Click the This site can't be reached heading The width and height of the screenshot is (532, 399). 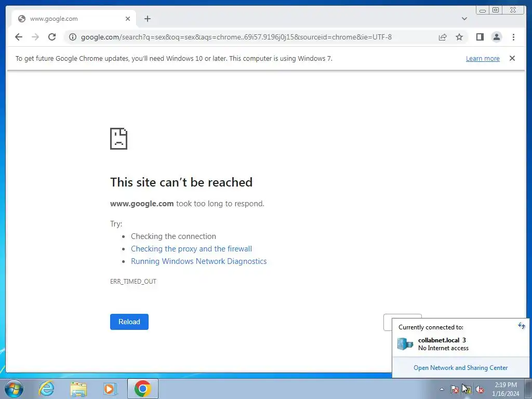coord(181,182)
